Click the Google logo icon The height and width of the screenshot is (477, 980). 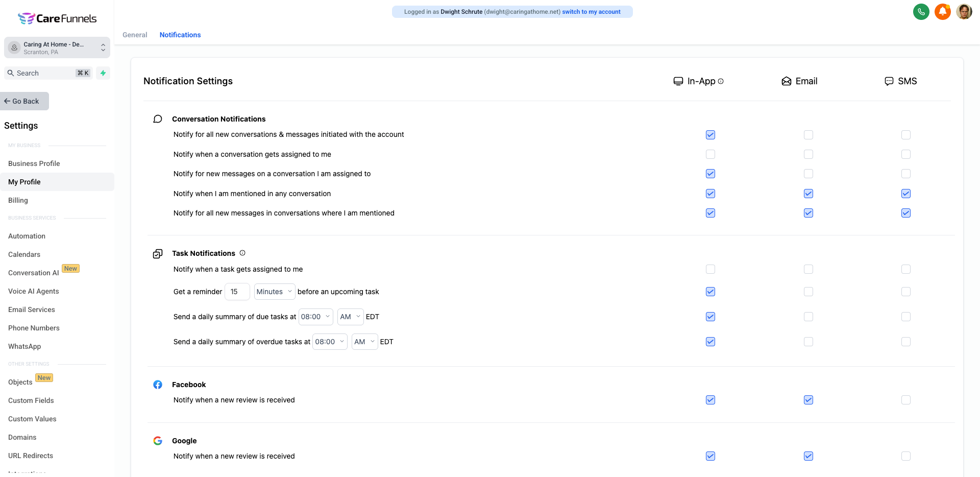coord(158,441)
